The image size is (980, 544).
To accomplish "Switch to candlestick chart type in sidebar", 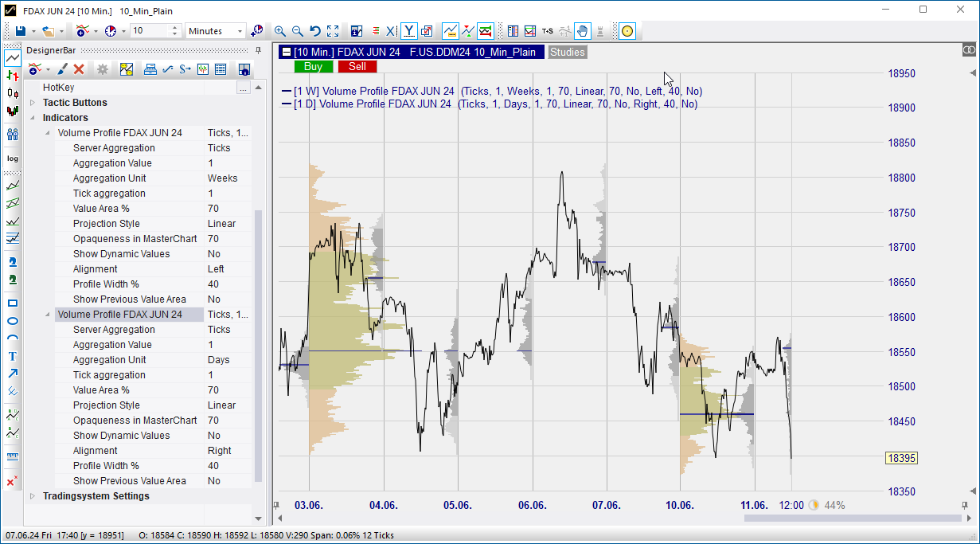I will point(12,111).
